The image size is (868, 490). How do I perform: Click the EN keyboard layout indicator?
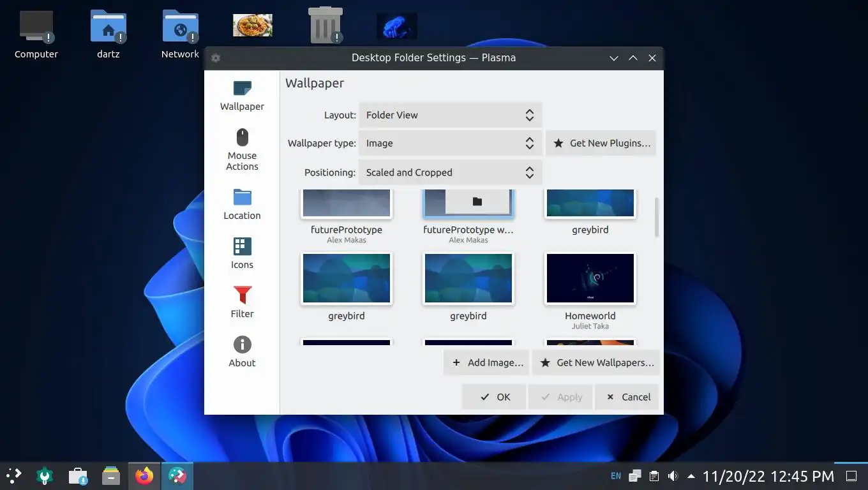point(616,476)
